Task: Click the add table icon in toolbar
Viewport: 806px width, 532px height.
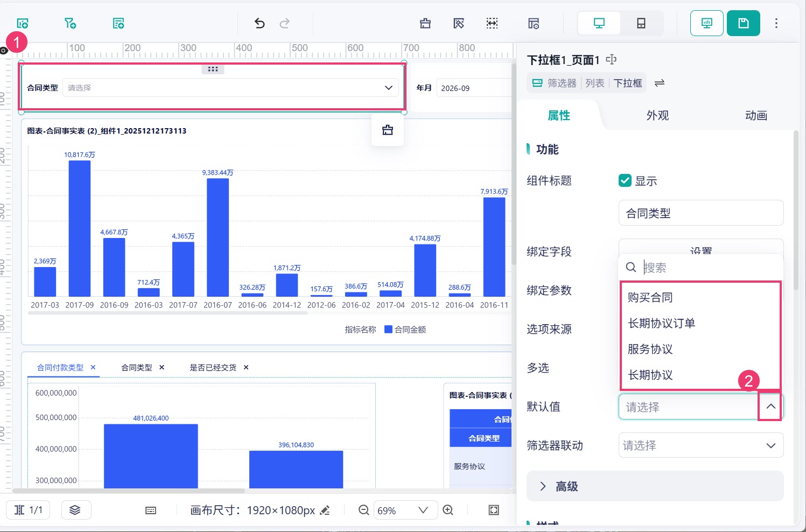Action: (x=118, y=23)
